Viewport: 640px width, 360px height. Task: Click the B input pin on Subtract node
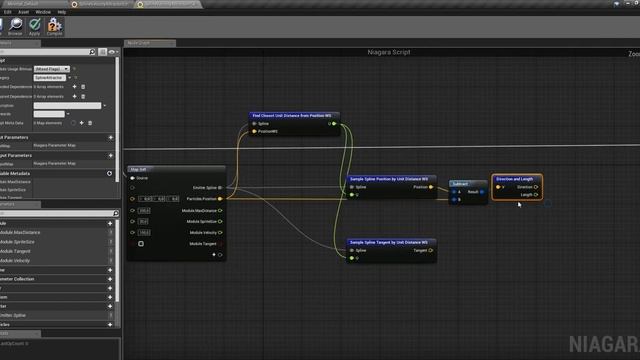[454, 200]
